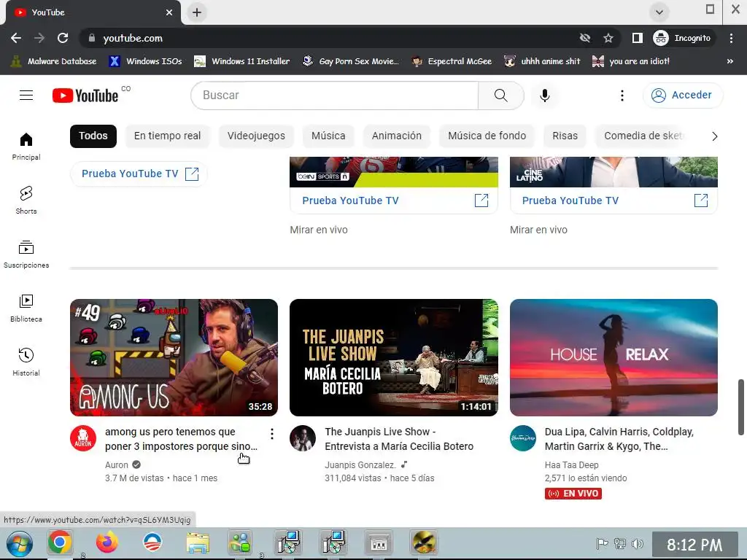The image size is (747, 560).
Task: Click the search magnifier button
Action: tap(500, 96)
